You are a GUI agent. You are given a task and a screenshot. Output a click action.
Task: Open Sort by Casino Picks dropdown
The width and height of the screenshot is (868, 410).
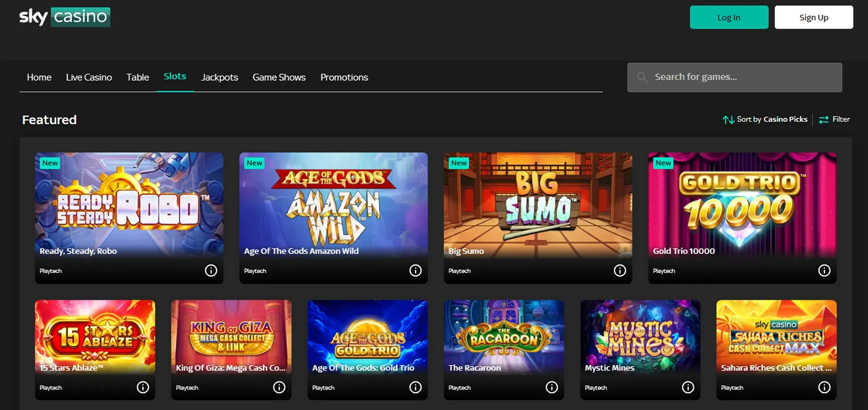[x=765, y=119]
